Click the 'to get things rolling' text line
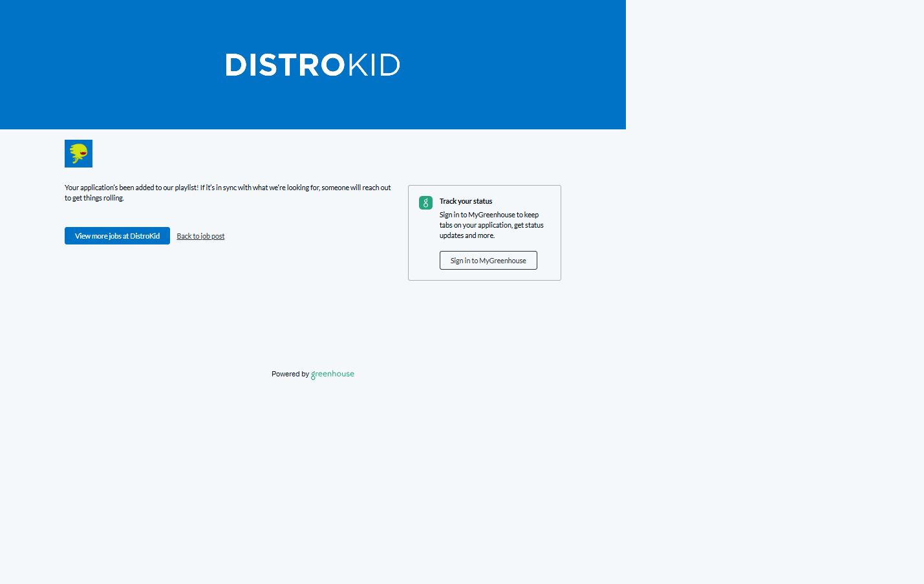924x584 pixels. click(x=94, y=198)
